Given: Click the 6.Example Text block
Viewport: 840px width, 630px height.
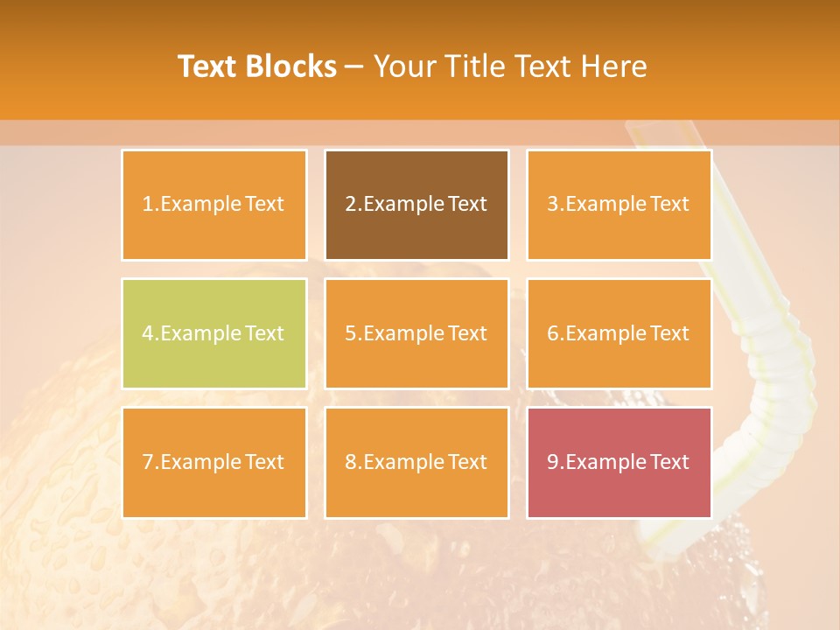Looking at the screenshot, I should pyautogui.click(x=619, y=333).
